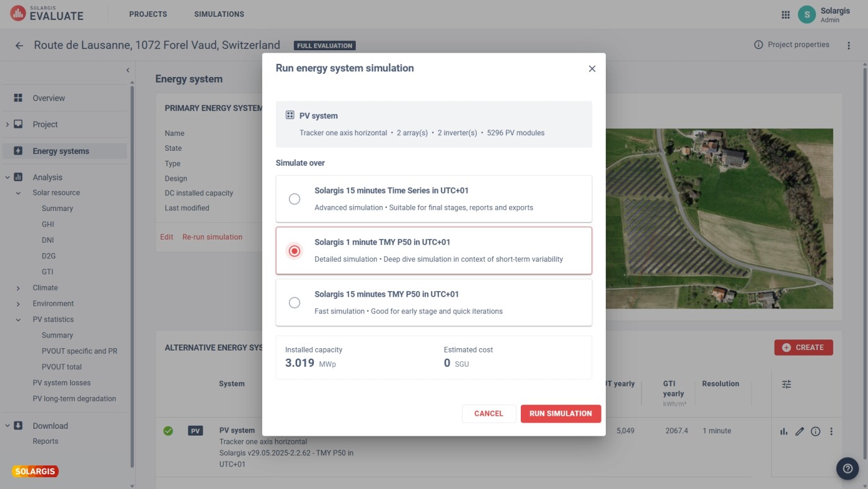Click the PV system grid icon in dialog

pos(290,115)
